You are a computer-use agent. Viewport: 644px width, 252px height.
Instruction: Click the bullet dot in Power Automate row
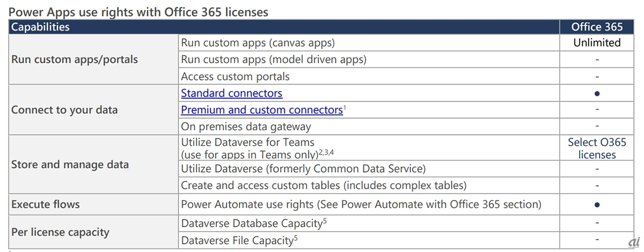[x=597, y=205]
